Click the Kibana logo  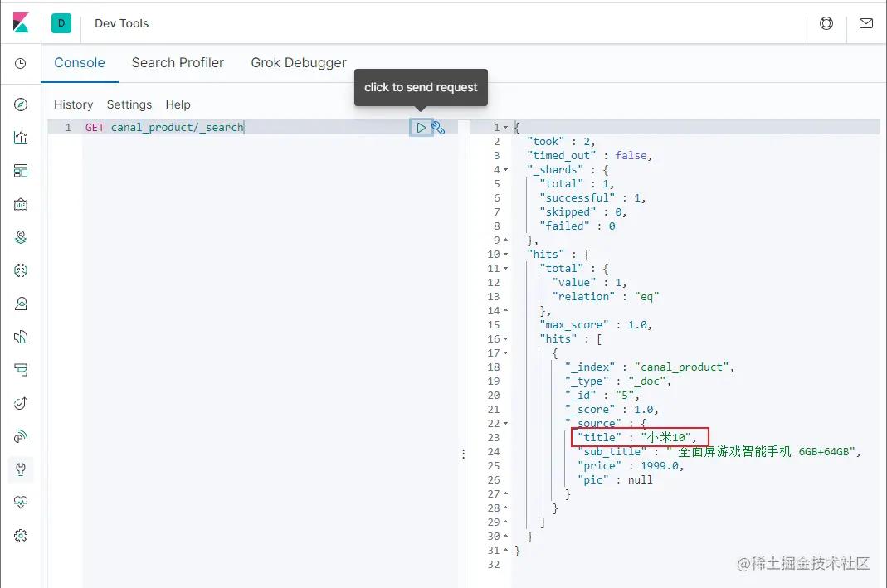tap(21, 23)
